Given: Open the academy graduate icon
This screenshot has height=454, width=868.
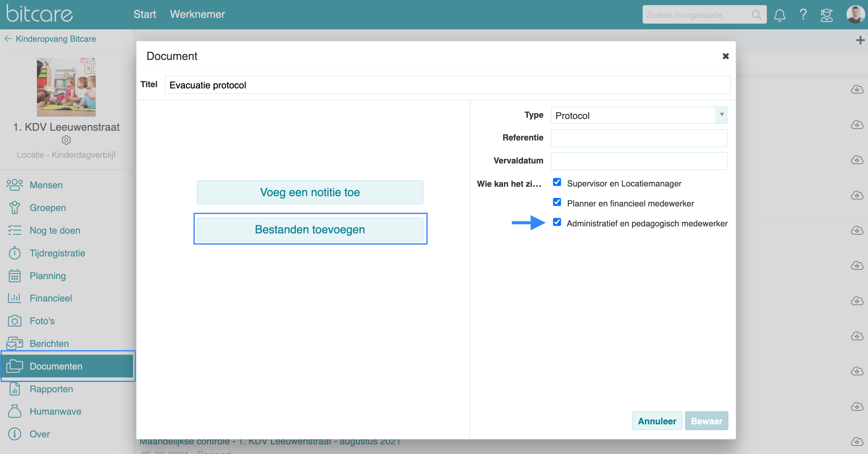Looking at the screenshot, I should point(827,15).
